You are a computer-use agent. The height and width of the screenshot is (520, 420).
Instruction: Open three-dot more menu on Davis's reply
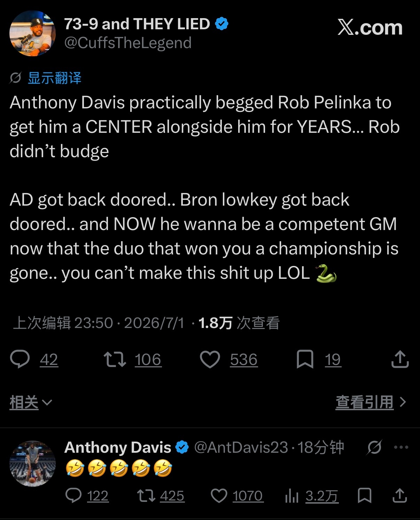[x=401, y=447]
